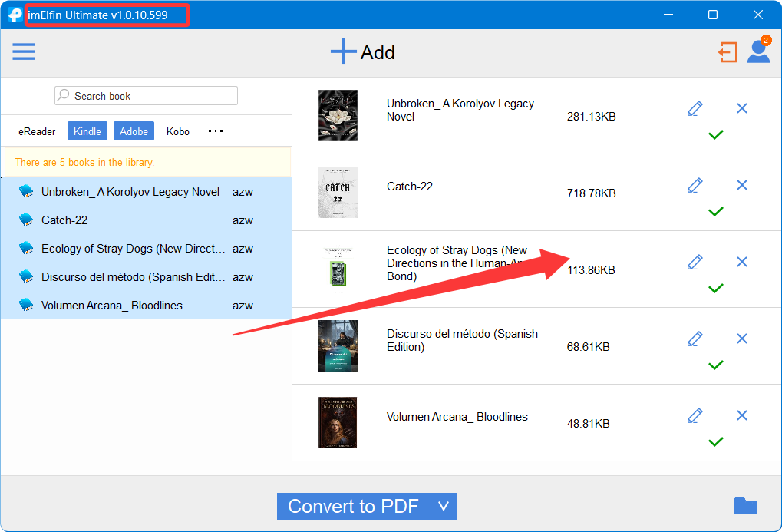782x532 pixels.
Task: Show more device tabs via ellipsis
Action: [x=216, y=131]
